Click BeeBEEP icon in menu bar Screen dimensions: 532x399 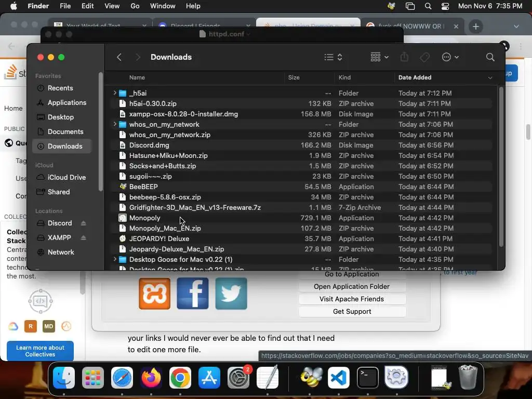[x=391, y=6]
